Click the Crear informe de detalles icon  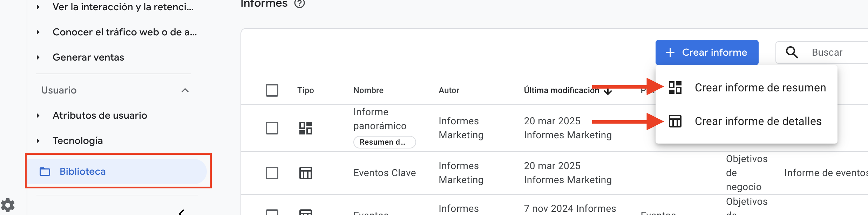pos(675,121)
